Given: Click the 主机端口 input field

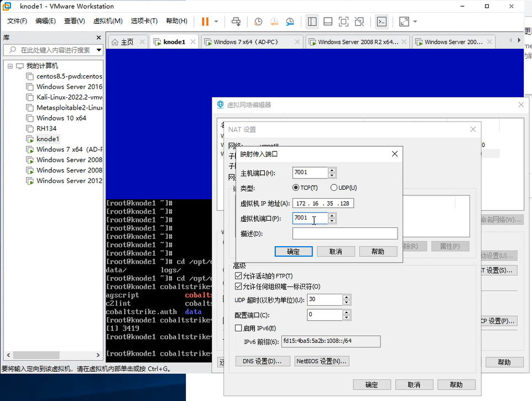Looking at the screenshot, I should (310, 173).
